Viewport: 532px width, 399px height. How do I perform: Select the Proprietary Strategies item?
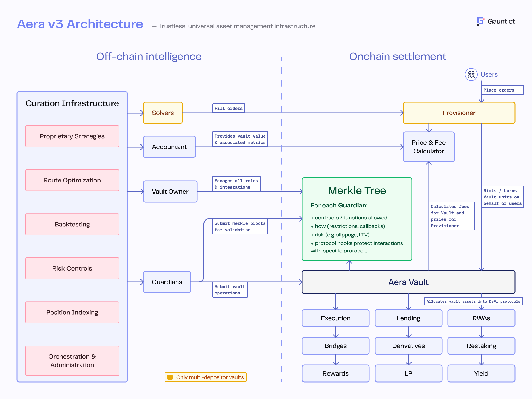(x=72, y=136)
